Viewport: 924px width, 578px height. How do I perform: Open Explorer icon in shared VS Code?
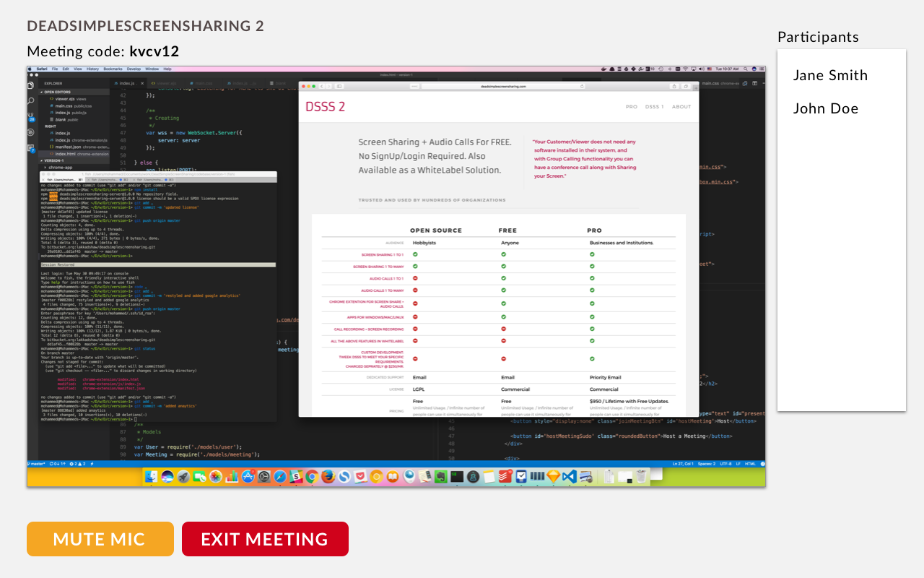pyautogui.click(x=30, y=85)
